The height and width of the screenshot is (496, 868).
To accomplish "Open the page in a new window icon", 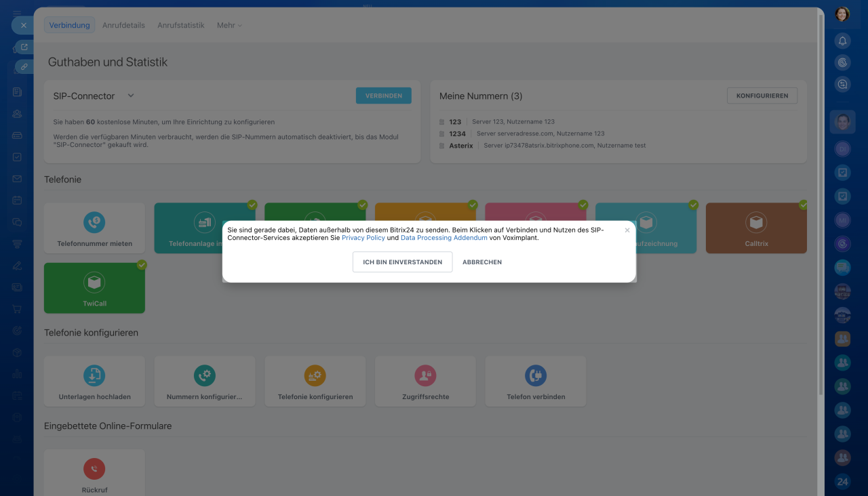I will pos(24,47).
